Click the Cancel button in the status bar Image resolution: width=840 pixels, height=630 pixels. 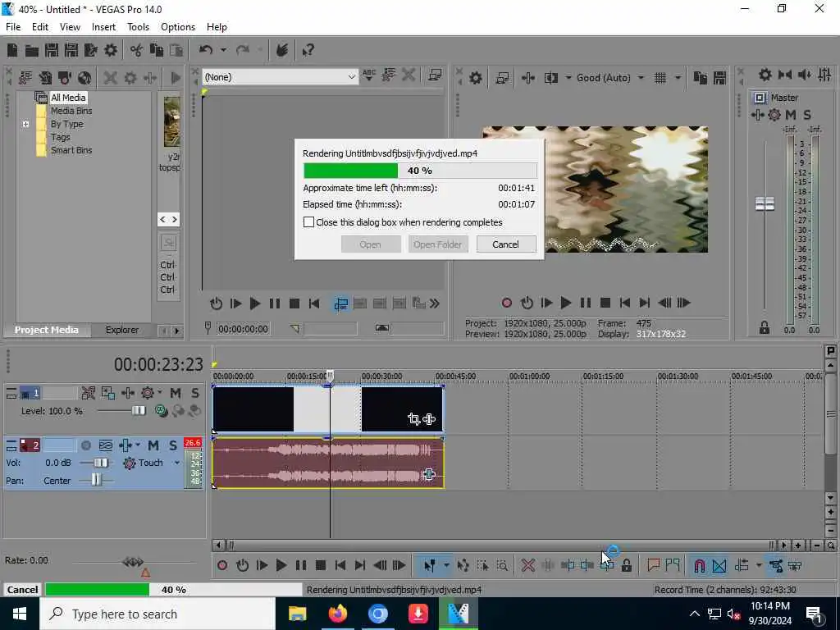pyautogui.click(x=22, y=590)
